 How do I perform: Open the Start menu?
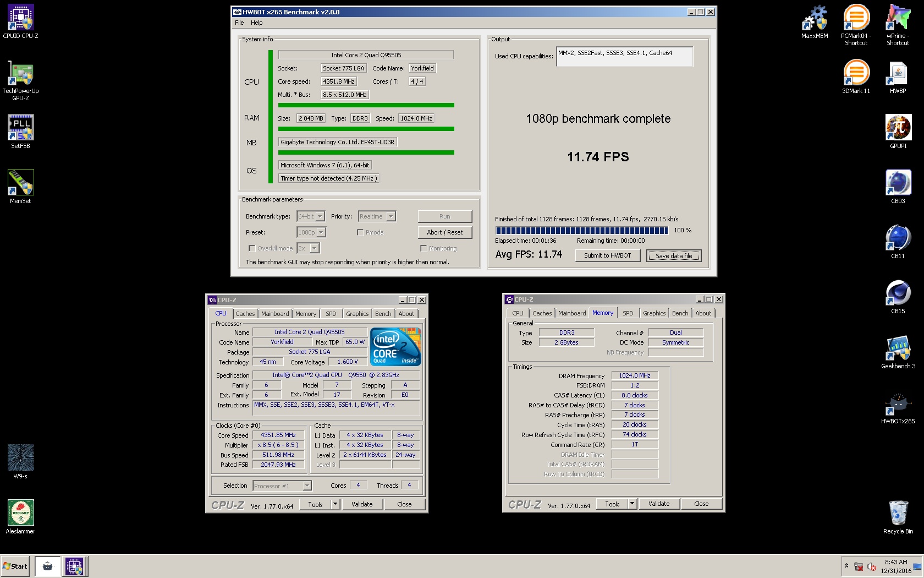[x=15, y=566]
